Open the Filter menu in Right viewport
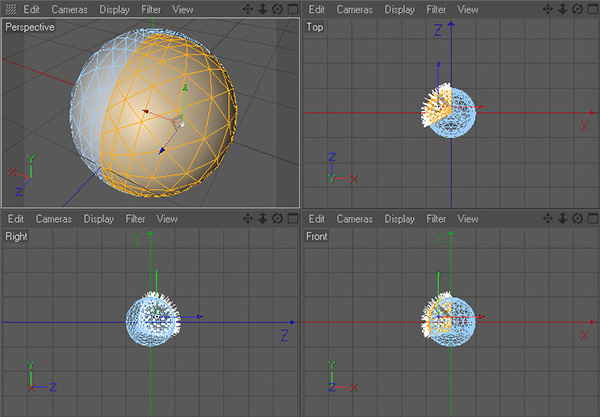 (135, 218)
